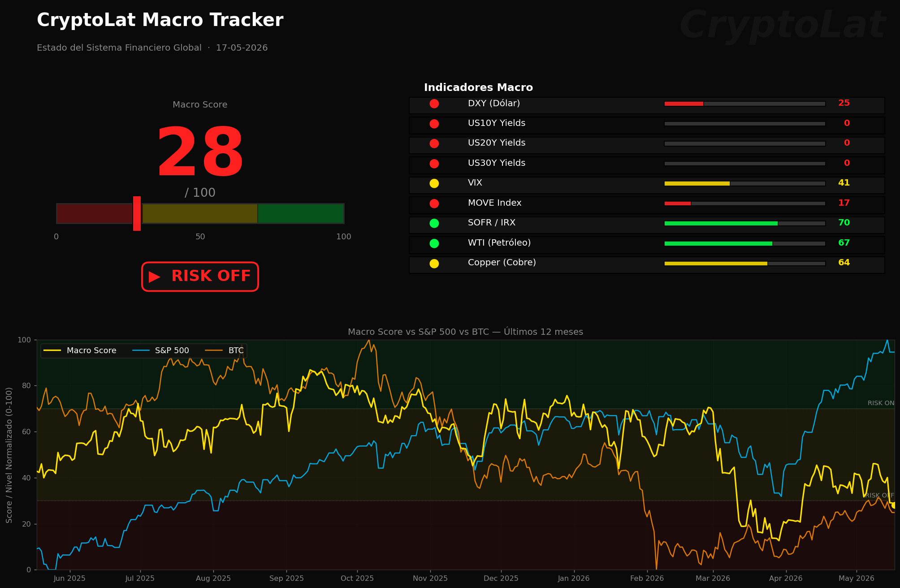The width and height of the screenshot is (900, 588).
Task: Click the RISK ON label on the chart
Action: [x=881, y=403]
